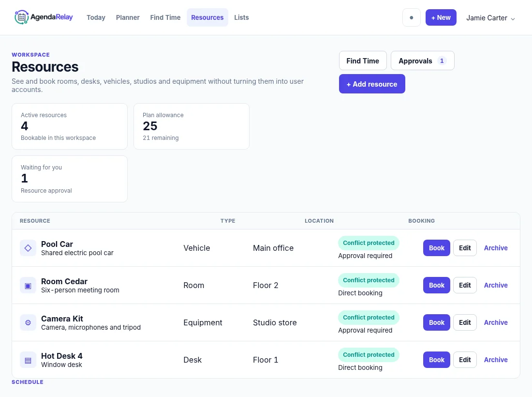Select the Resources navigation tab
Viewport: 532px width, 397px height.
pyautogui.click(x=207, y=17)
